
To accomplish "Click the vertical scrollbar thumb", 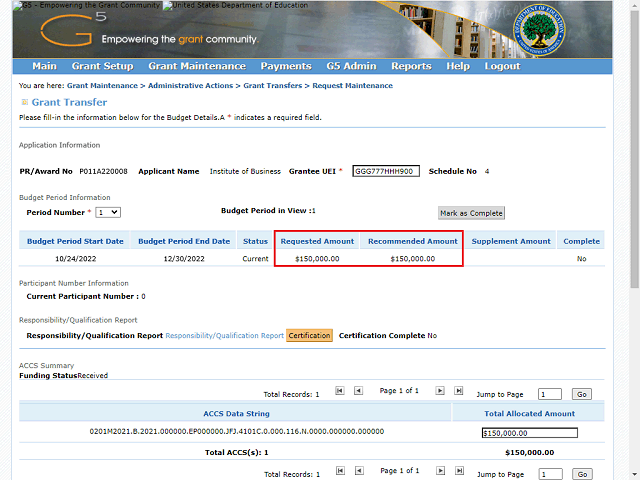I will tap(635, 149).
